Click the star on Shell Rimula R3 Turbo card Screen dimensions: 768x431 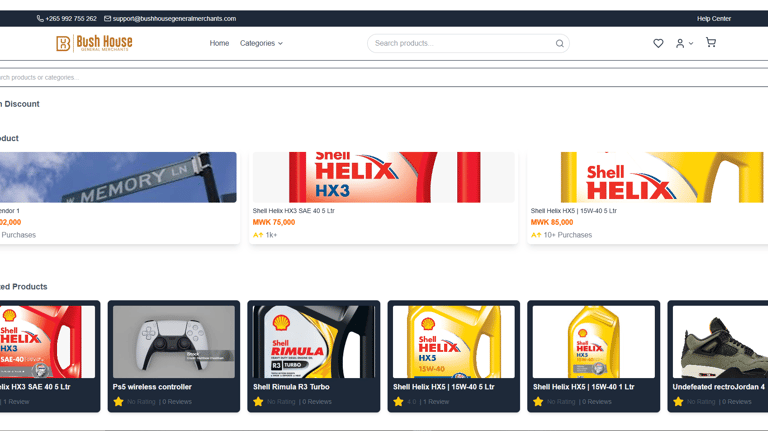(x=258, y=402)
